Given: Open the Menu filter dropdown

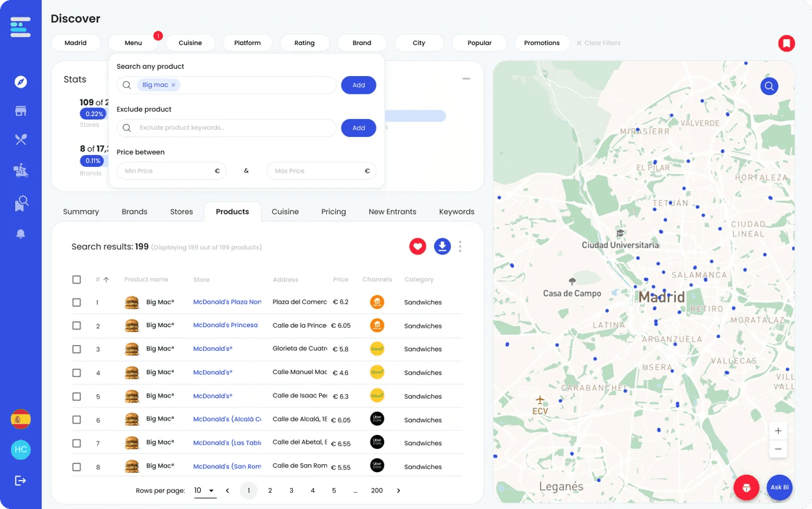Looking at the screenshot, I should point(133,43).
